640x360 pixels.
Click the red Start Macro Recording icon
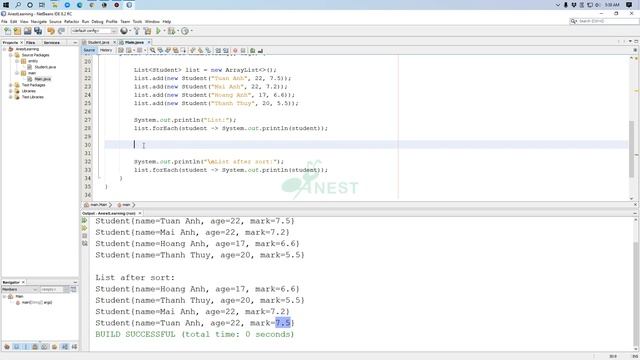click(x=235, y=51)
